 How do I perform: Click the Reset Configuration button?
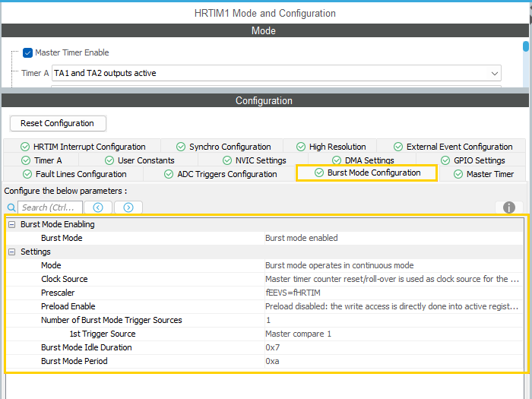[58, 123]
